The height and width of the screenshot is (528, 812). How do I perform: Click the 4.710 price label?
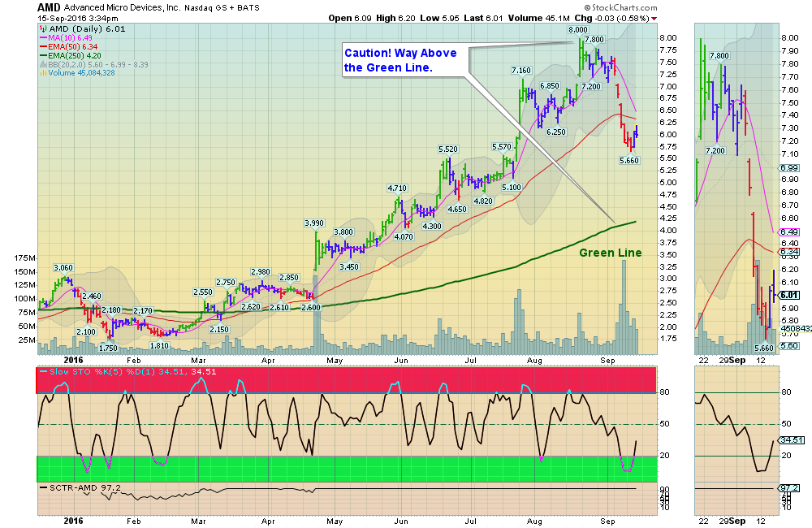pyautogui.click(x=397, y=188)
